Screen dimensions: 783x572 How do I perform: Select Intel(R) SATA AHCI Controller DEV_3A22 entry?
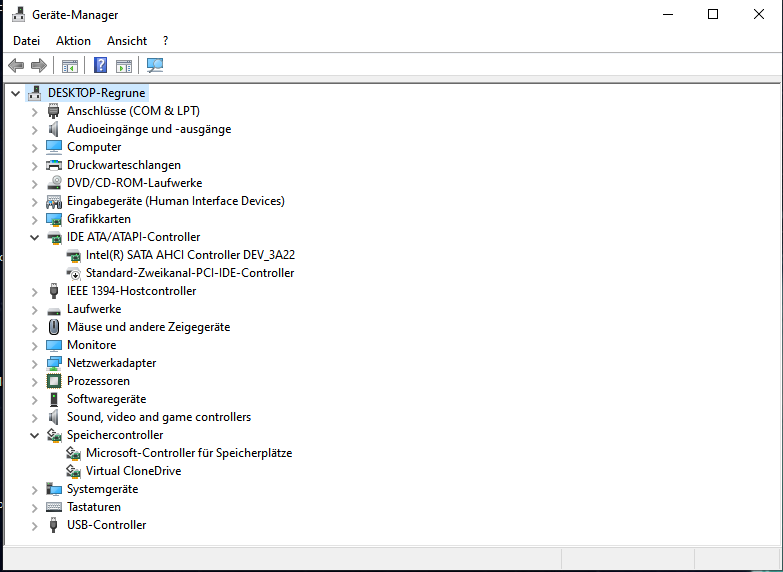190,255
